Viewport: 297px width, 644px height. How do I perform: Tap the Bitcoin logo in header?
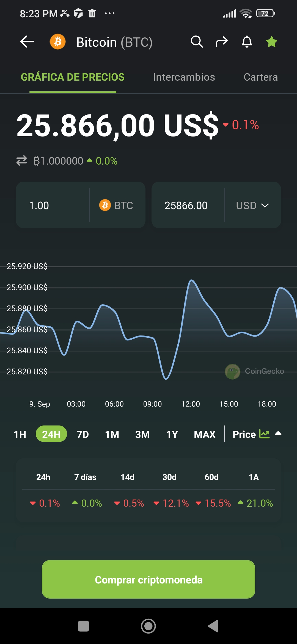[58, 42]
